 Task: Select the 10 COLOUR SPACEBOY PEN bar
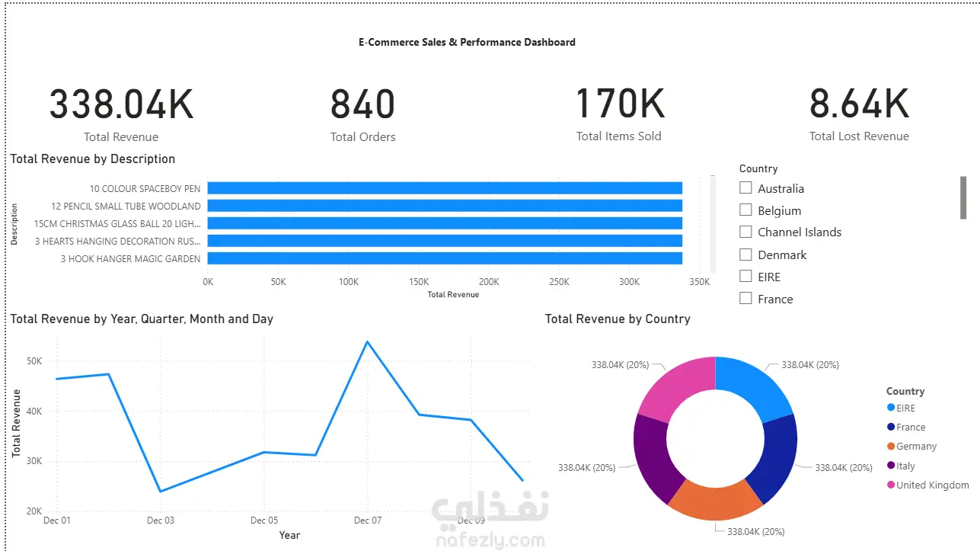[445, 188]
